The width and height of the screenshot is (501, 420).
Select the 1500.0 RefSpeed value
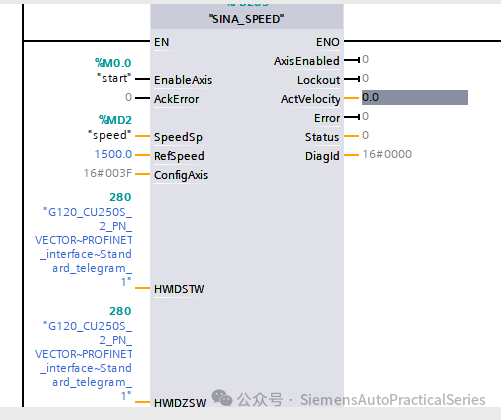(113, 154)
